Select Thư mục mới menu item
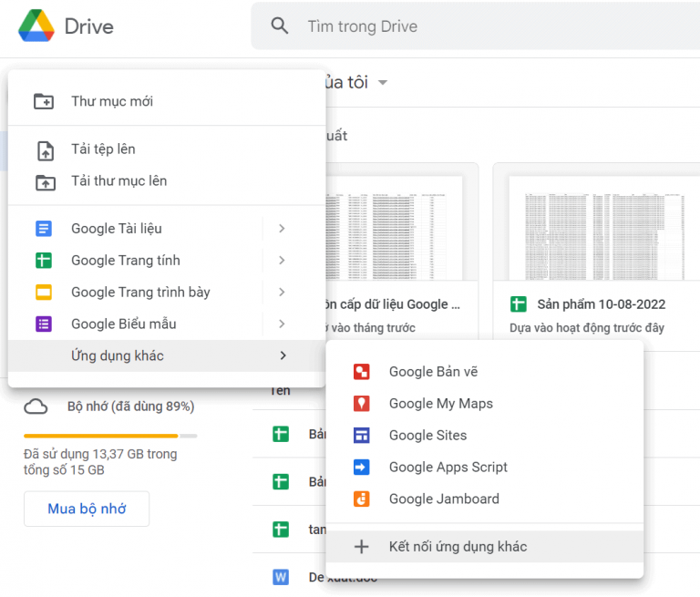This screenshot has width=700, height=597. [x=167, y=101]
